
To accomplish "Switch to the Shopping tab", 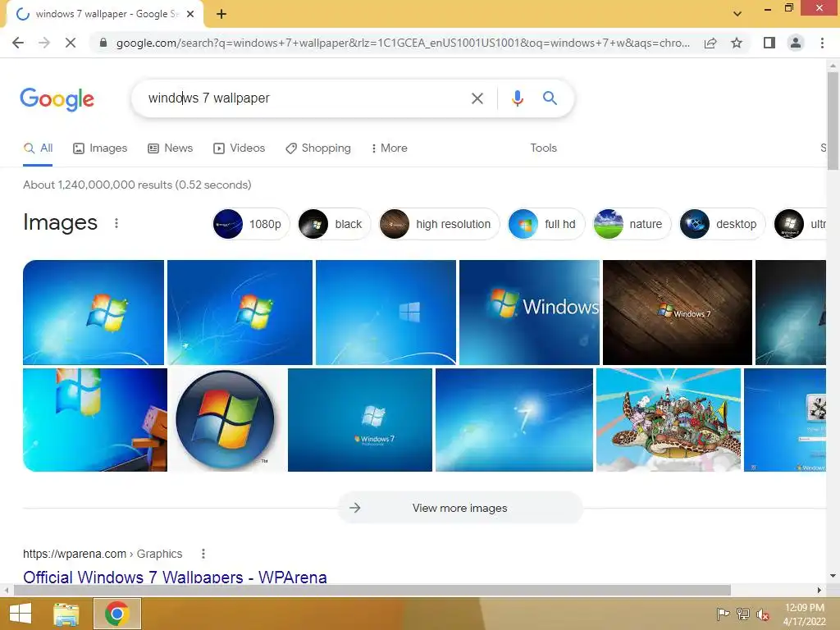I will [318, 148].
